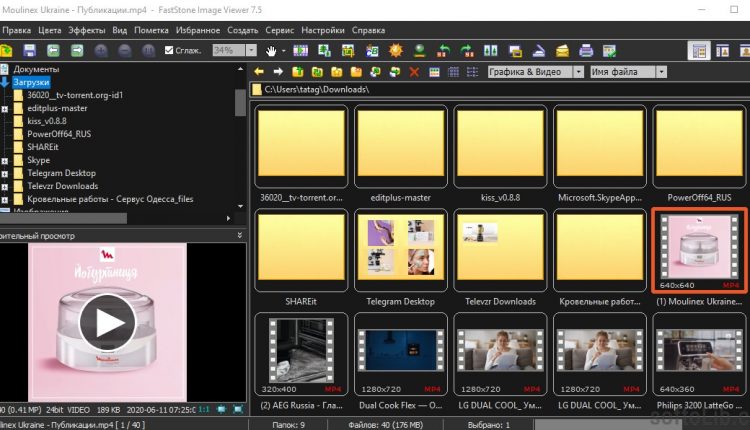This screenshot has height=430, width=750.
Task: Switch to browser thumbnail view layout icon
Action: point(699,50)
